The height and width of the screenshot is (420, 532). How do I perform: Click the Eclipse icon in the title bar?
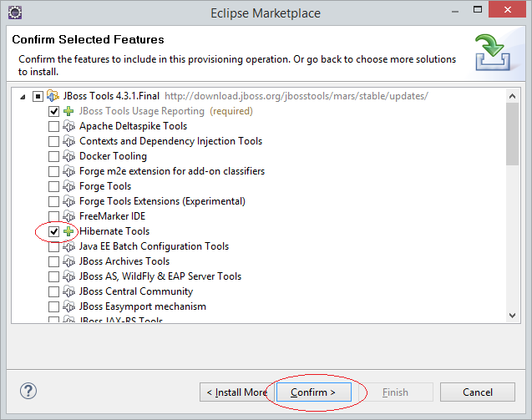coord(15,13)
